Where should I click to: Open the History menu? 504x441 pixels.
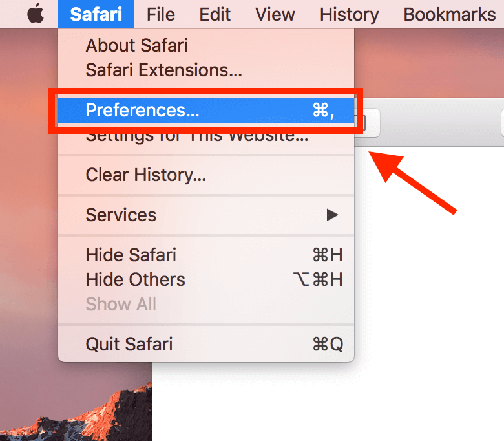[350, 14]
